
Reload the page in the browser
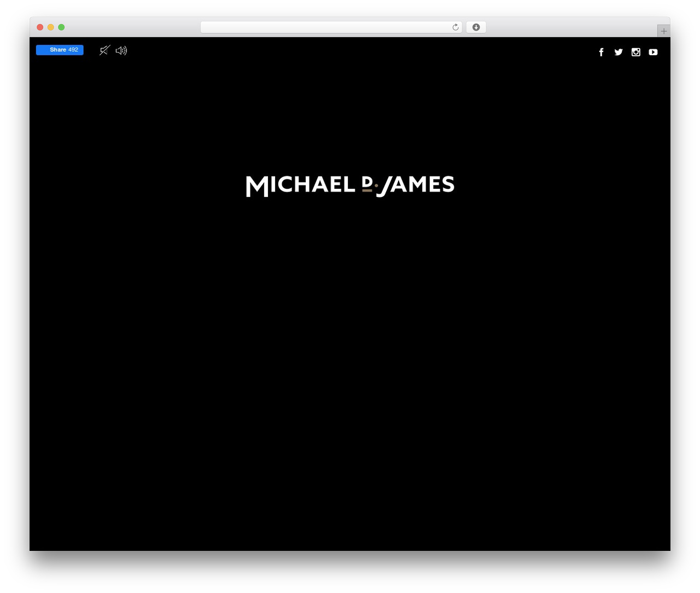click(456, 27)
